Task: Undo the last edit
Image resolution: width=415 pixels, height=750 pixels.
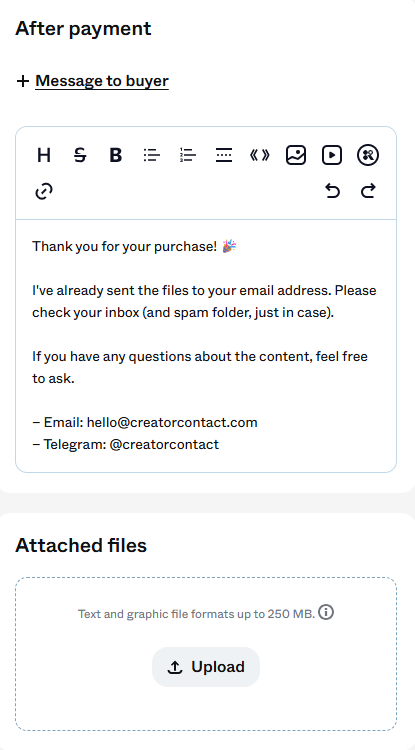Action: click(332, 191)
